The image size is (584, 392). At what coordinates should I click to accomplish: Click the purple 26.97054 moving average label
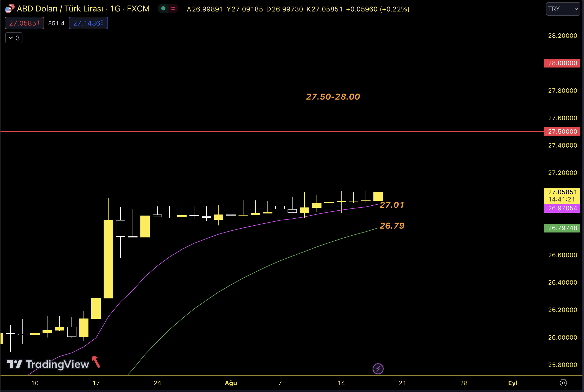[x=562, y=208]
